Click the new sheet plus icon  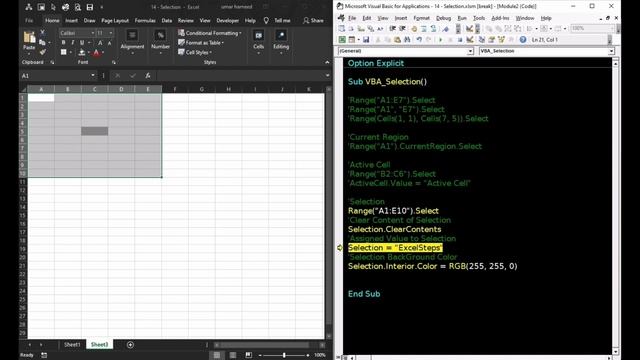pyautogui.click(x=130, y=345)
